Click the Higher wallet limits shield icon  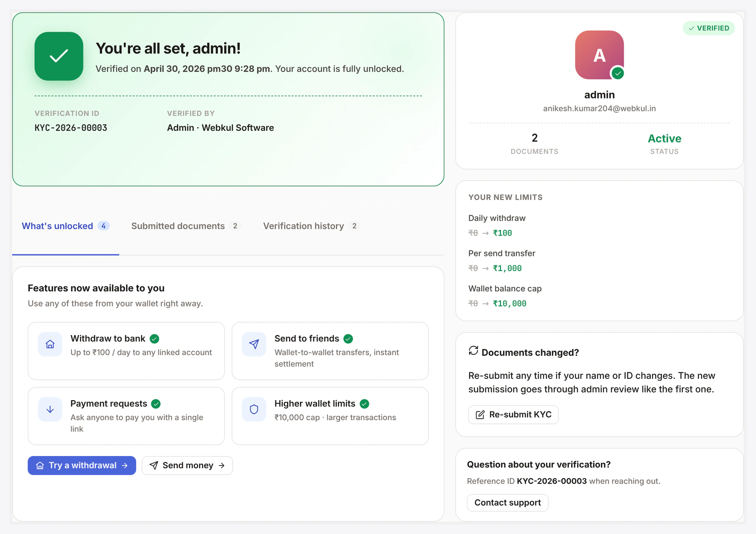(x=254, y=409)
